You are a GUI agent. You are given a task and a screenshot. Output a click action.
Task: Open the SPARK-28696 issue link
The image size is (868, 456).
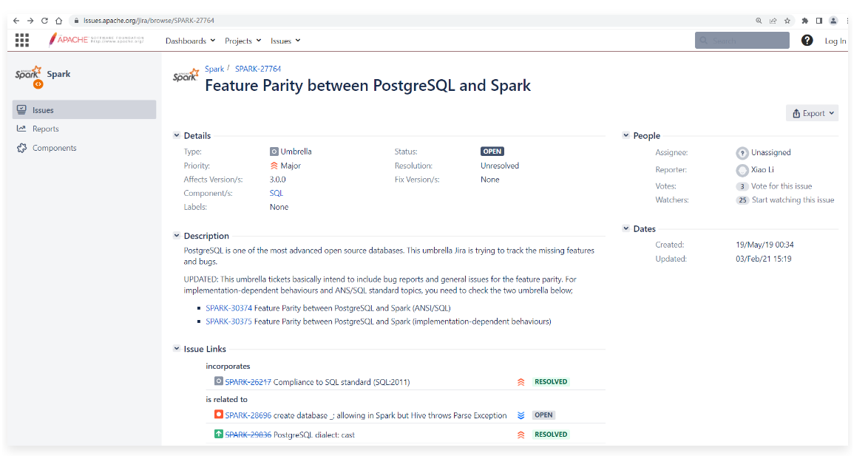pyautogui.click(x=248, y=415)
